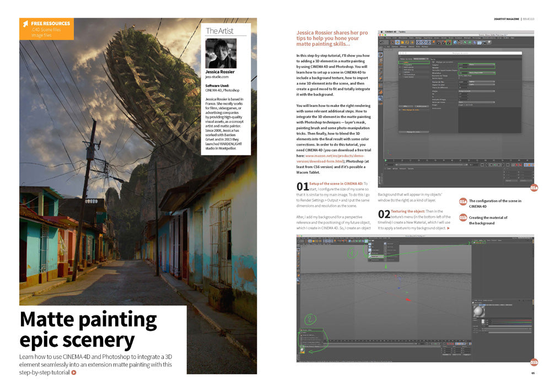Image resolution: width=554 pixels, height=392 pixels.
Task: Select the Move tool in Cinema 4D toolbar
Action: [x=397, y=43]
